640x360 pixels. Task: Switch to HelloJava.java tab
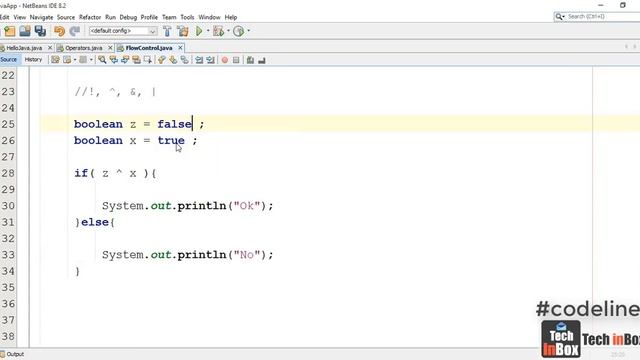coord(24,48)
